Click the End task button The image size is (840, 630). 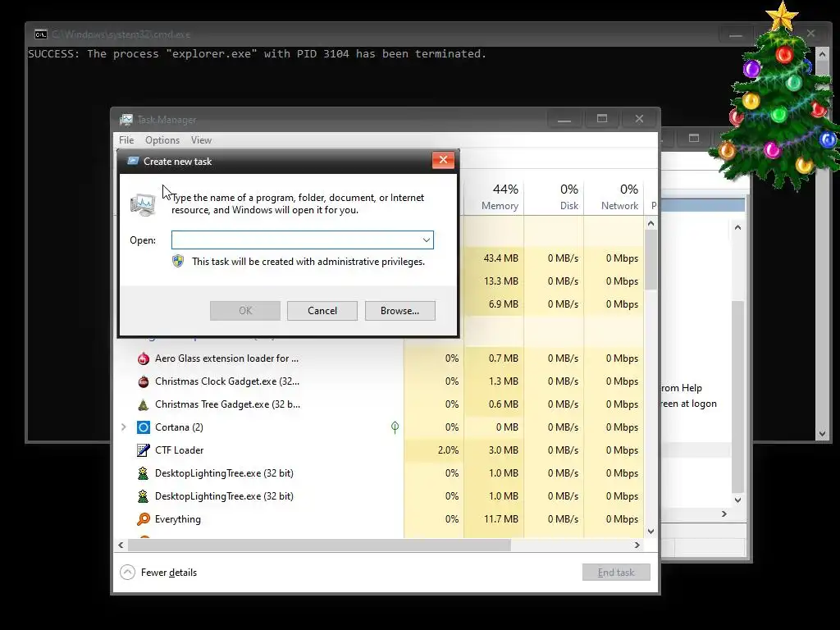coord(616,572)
